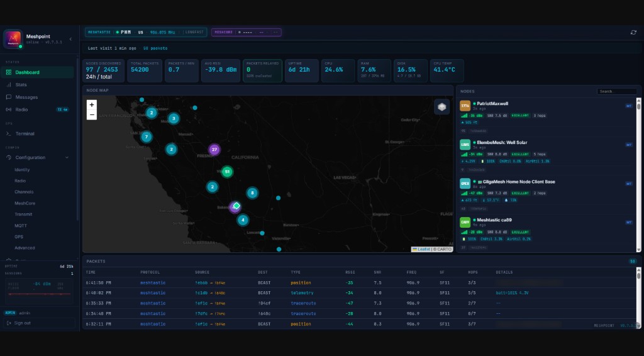Click the Radio broadcast wave icon
Viewport: 644px width, 356px height.
[x=9, y=109]
